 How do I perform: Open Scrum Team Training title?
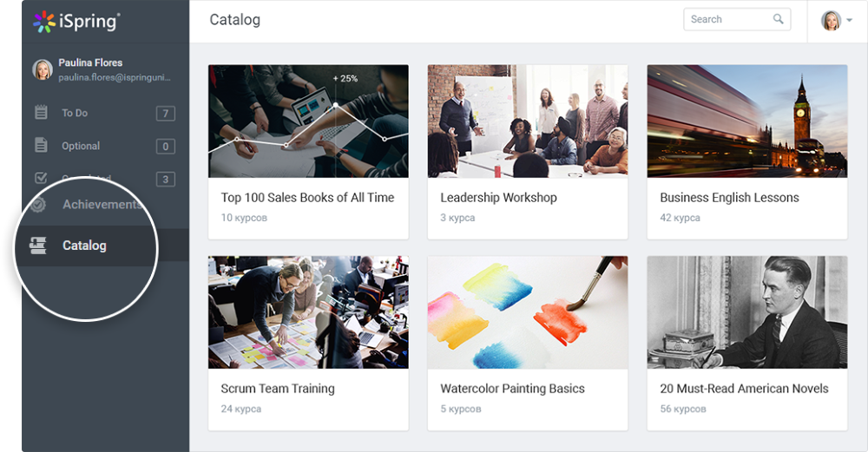point(278,389)
